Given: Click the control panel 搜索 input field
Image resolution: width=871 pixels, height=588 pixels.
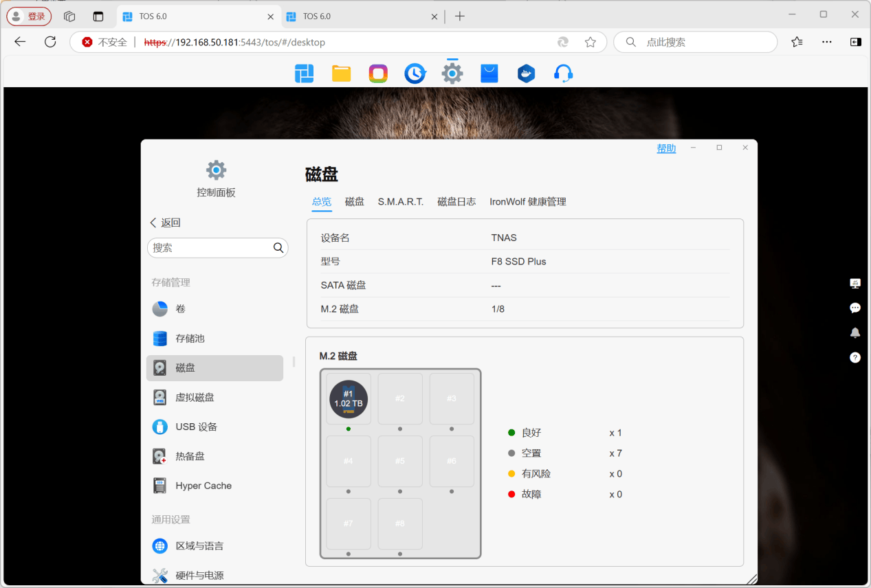Looking at the screenshot, I should pyautogui.click(x=210, y=248).
